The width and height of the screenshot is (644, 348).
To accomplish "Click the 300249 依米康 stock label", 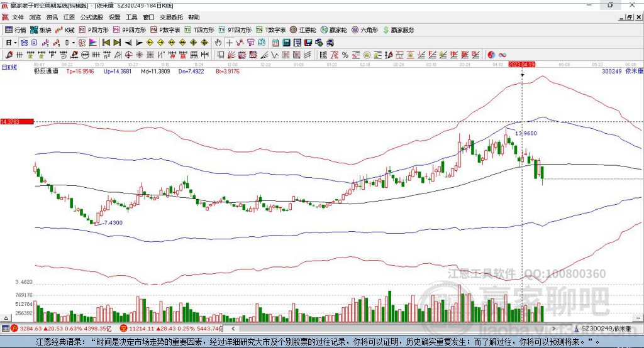I will [x=622, y=72].
